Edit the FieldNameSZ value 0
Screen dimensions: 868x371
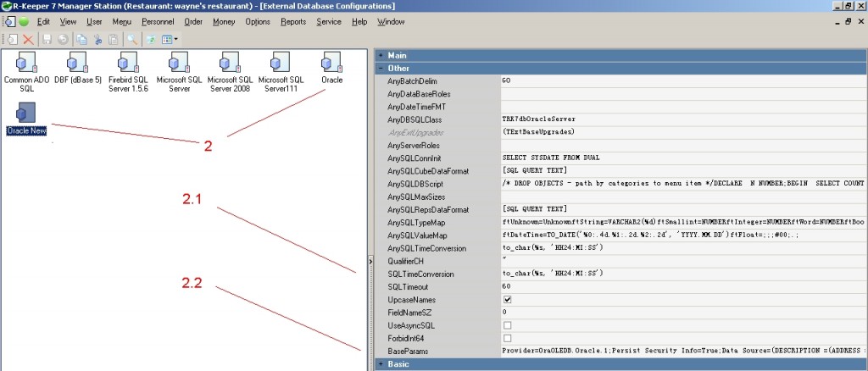click(684, 313)
